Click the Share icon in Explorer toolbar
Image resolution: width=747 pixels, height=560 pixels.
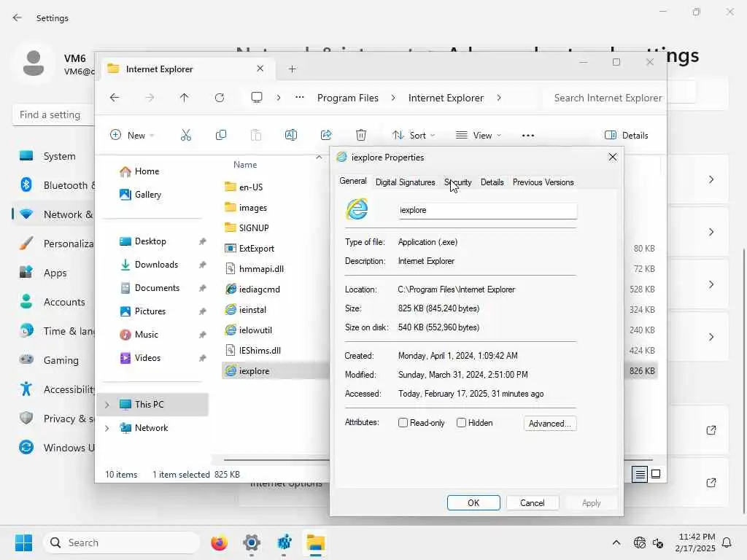point(326,135)
